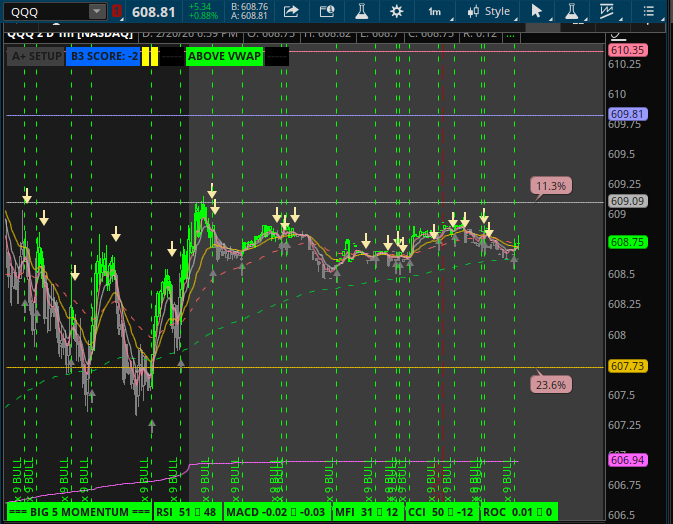Expand the QQQ symbol dropdown arrow
The width and height of the screenshot is (673, 524).
(96, 12)
